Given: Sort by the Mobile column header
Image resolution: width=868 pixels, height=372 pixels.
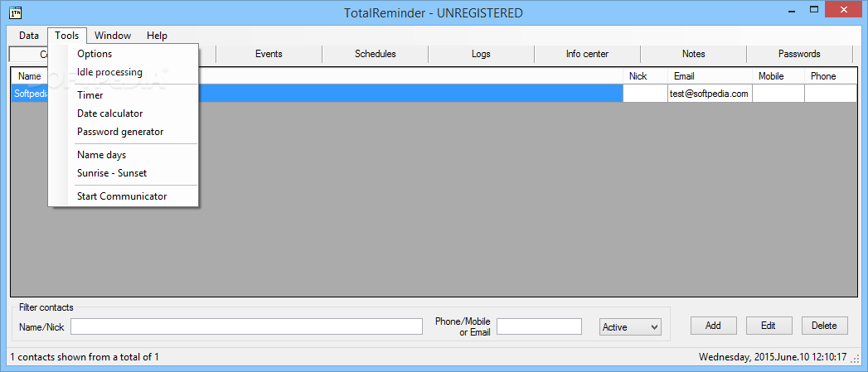Looking at the screenshot, I should tap(778, 76).
